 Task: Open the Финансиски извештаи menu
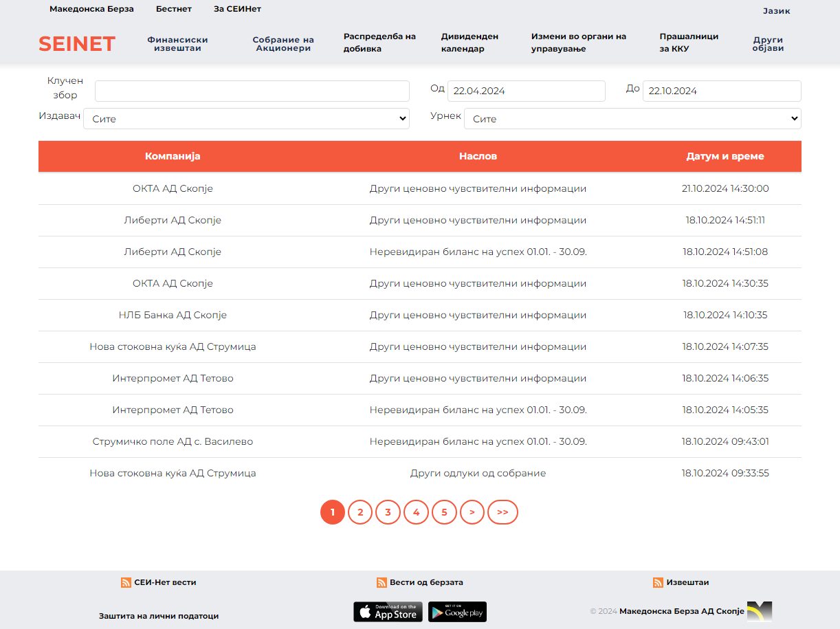[177, 44]
